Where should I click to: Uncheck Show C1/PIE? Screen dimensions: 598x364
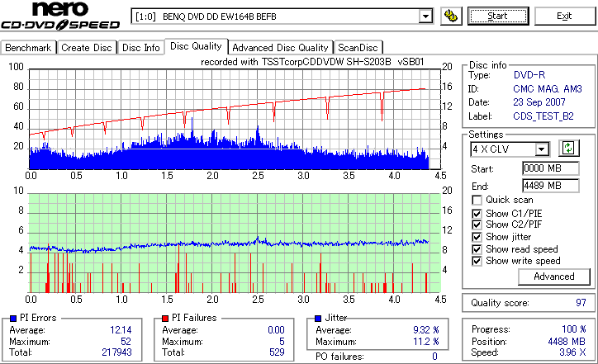(477, 214)
